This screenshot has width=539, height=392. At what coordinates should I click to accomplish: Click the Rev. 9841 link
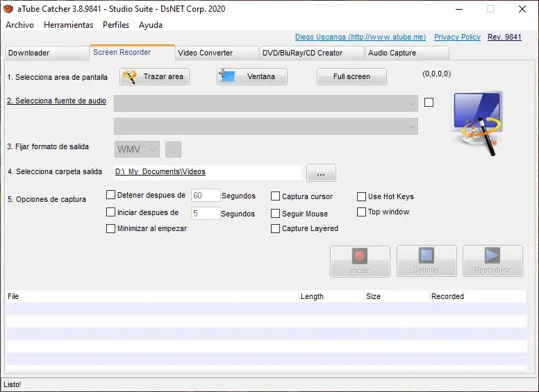[504, 37]
